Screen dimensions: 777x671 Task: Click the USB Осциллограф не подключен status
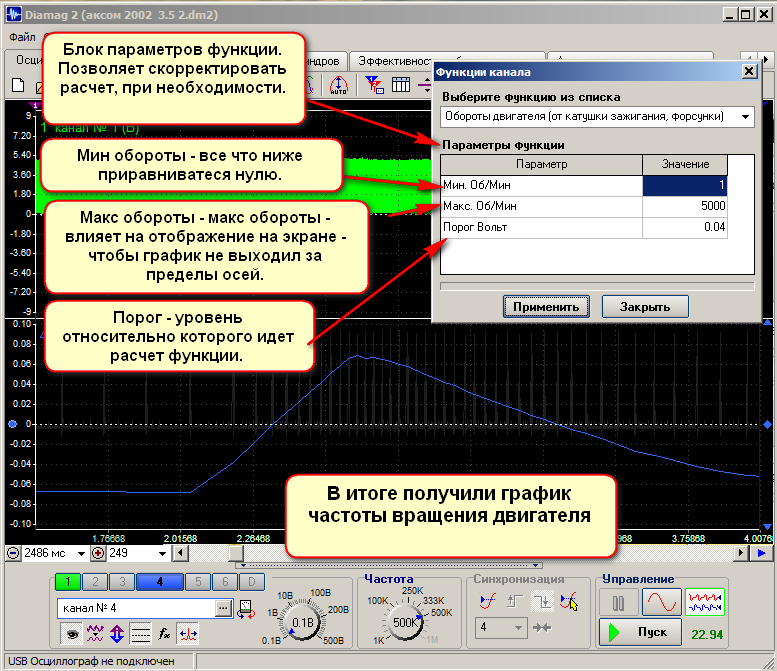coord(92,661)
